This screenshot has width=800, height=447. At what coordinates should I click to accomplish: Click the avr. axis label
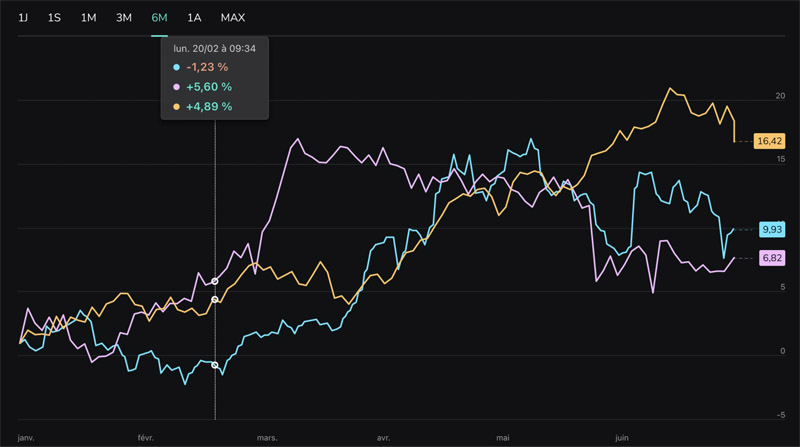383,438
